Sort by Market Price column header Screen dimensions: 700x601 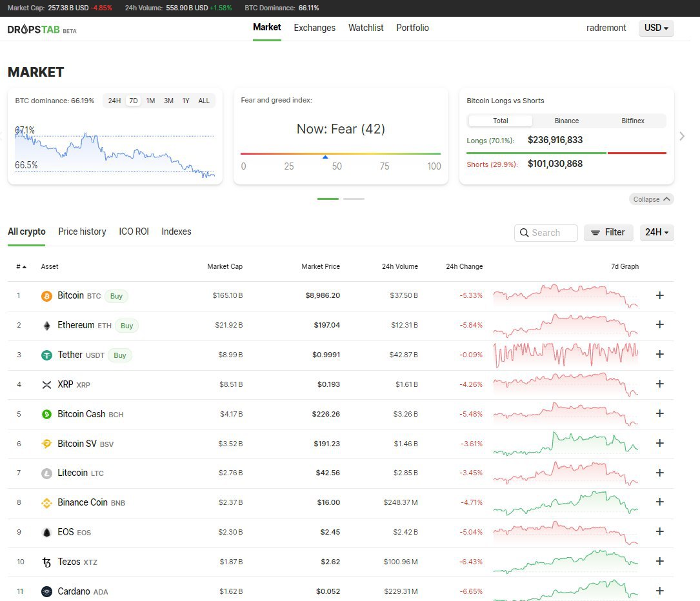point(321,266)
